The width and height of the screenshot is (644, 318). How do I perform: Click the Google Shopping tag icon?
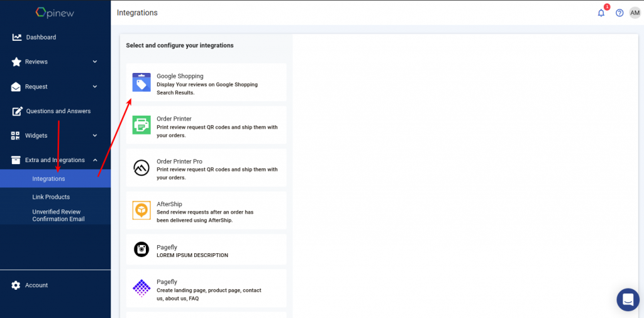142,82
